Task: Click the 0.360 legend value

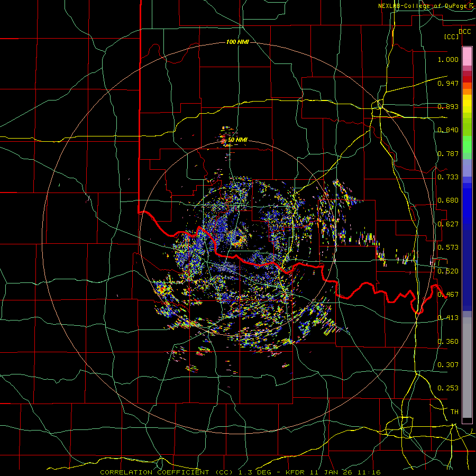Action: tap(448, 342)
